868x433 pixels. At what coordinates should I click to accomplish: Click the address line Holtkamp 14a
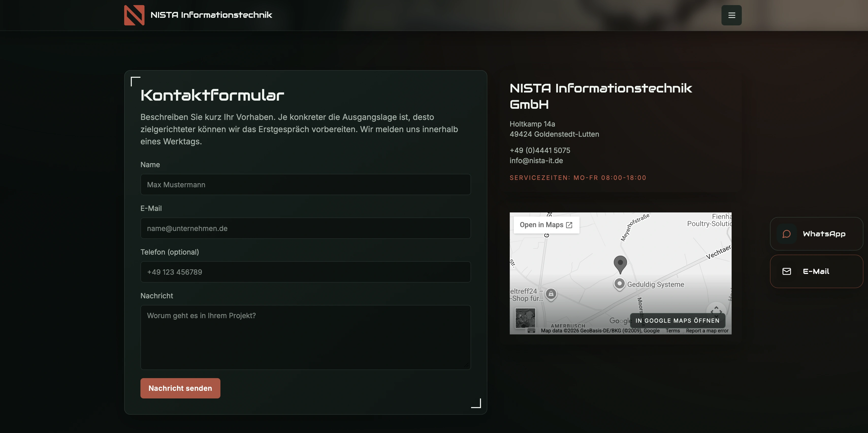pyautogui.click(x=532, y=124)
